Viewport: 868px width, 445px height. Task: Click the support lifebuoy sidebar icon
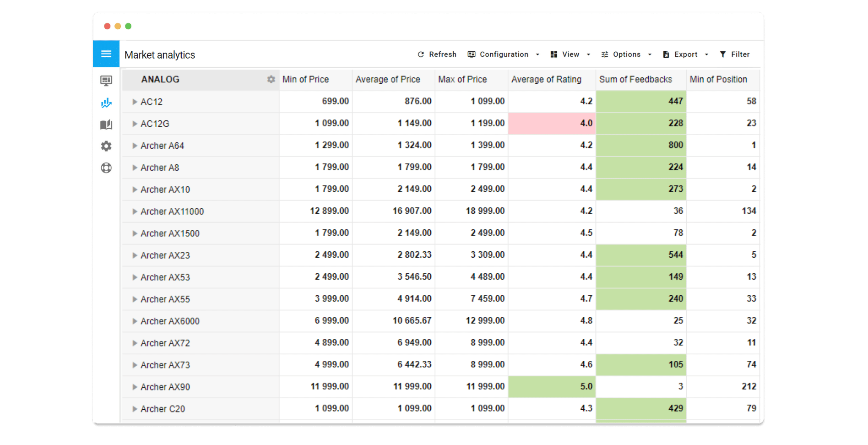coord(106,168)
